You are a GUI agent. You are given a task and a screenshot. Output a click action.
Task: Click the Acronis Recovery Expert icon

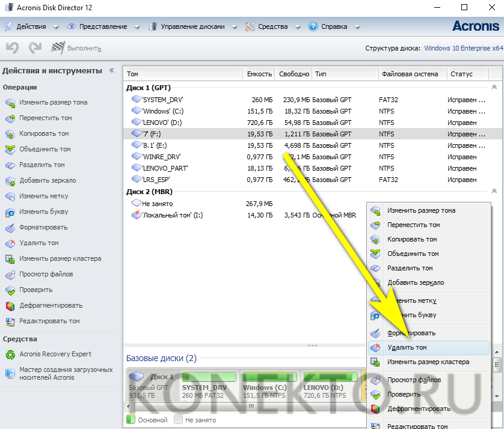pos(10,354)
